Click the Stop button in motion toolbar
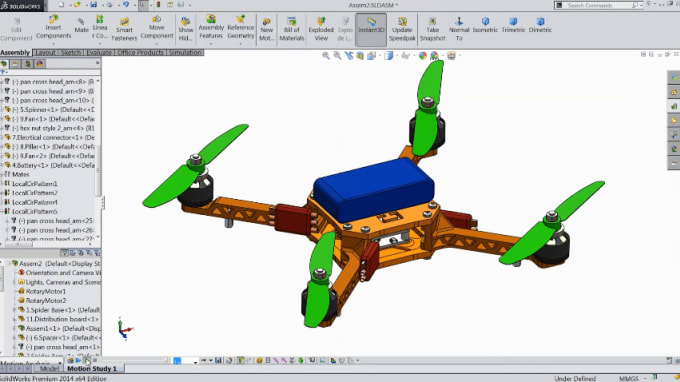The width and height of the screenshot is (680, 382). point(95,360)
